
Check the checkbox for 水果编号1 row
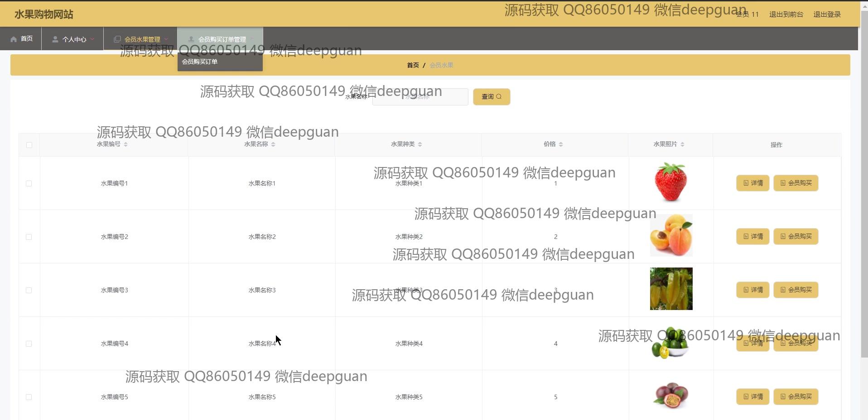pyautogui.click(x=29, y=183)
